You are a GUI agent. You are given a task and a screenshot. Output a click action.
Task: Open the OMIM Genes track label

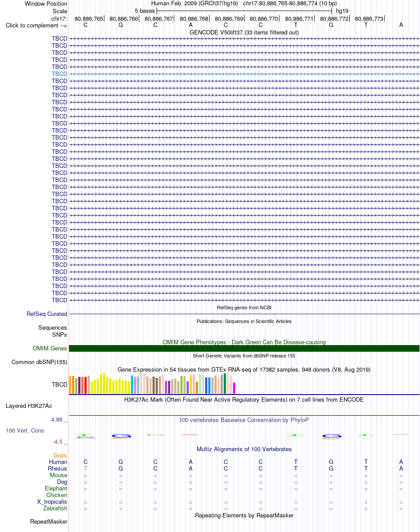[50, 349]
